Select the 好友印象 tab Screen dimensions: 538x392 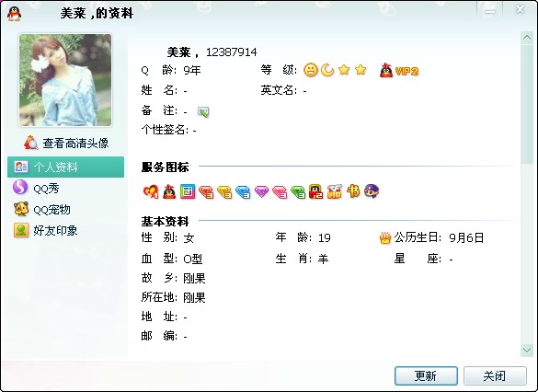[x=45, y=230]
